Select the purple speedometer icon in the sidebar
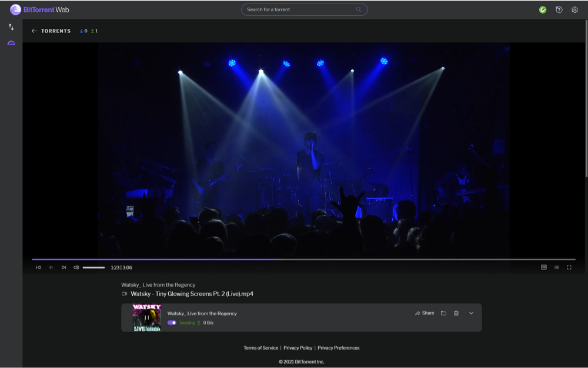The height and width of the screenshot is (368, 588). [x=11, y=42]
